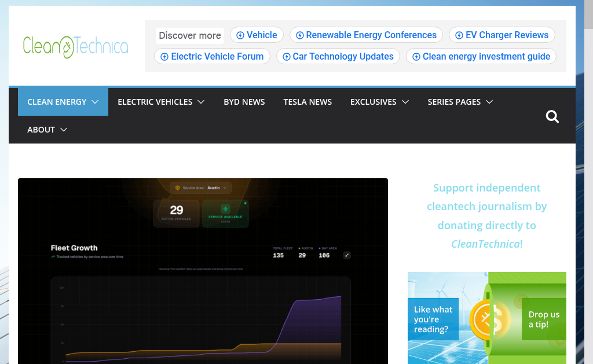Image resolution: width=593 pixels, height=364 pixels.
Task: Click the page vertical scrollbar
Action: [x=588, y=174]
